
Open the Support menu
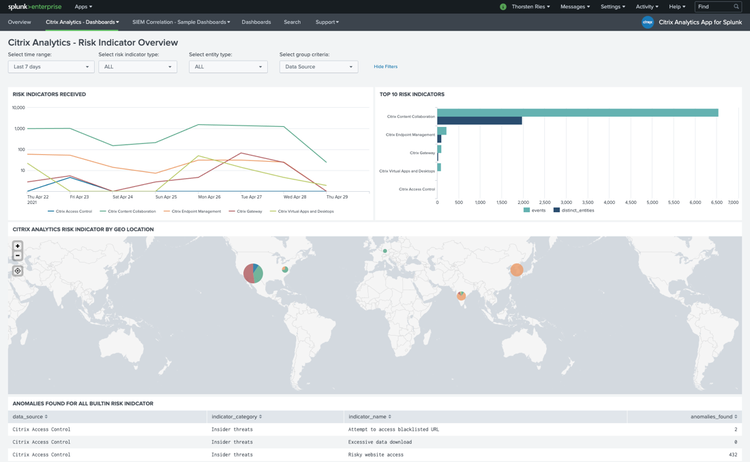pyautogui.click(x=327, y=22)
